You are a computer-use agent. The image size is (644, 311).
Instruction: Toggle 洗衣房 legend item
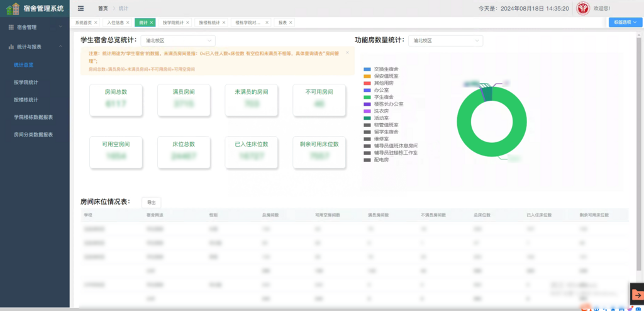(x=376, y=111)
